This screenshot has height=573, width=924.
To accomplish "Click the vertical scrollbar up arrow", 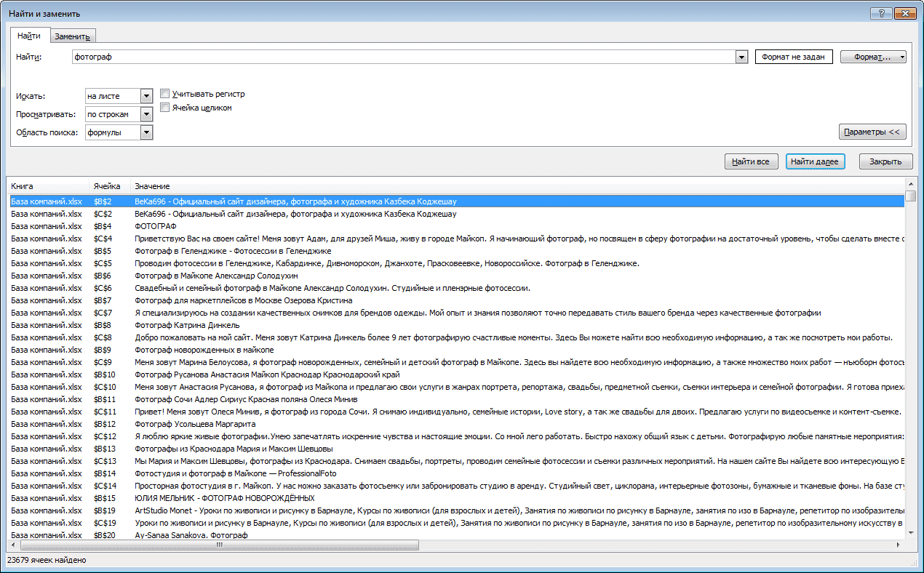I will [x=910, y=185].
